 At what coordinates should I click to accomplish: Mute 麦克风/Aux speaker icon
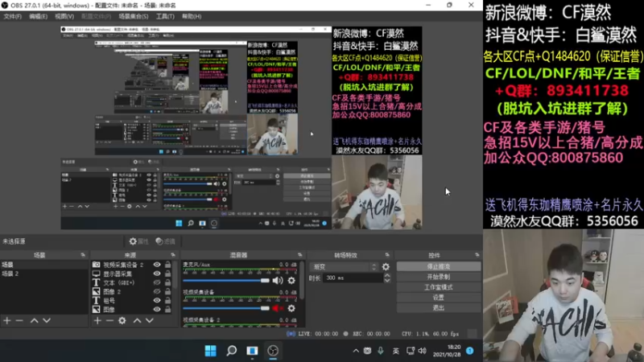tap(278, 281)
